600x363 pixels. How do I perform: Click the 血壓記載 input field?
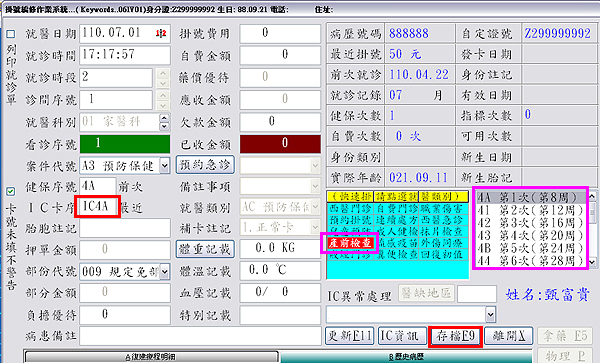pos(280,293)
